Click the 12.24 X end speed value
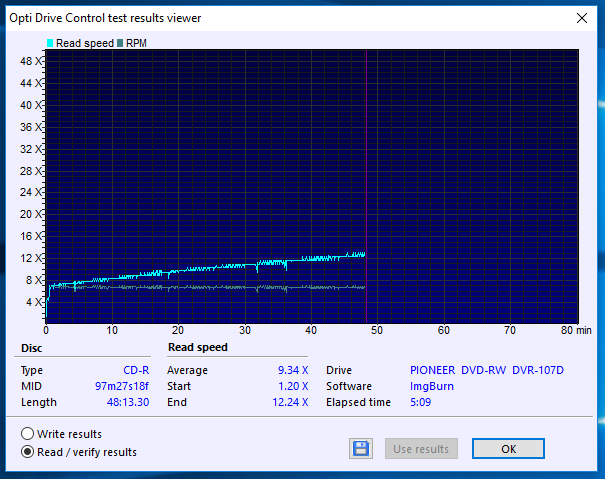Image resolution: width=605 pixels, height=479 pixels. [x=290, y=402]
